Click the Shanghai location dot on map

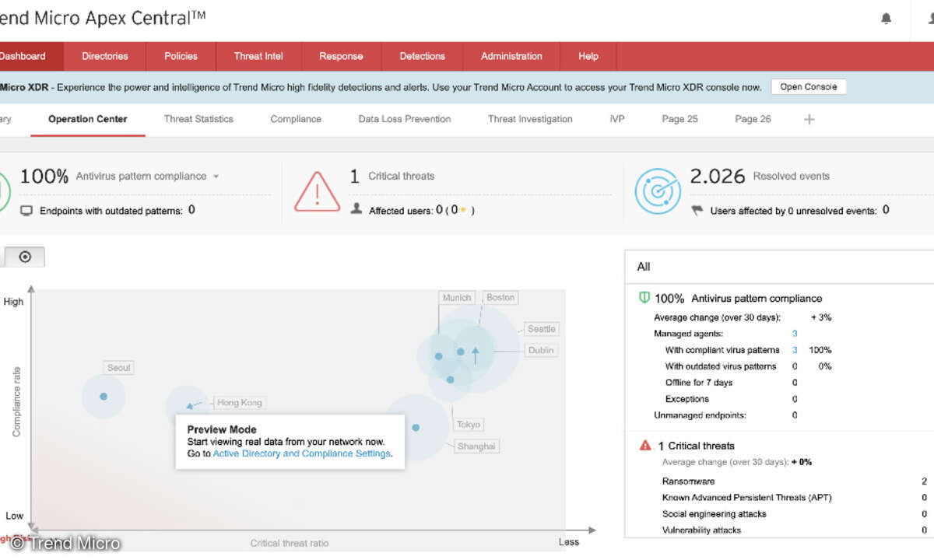(416, 428)
